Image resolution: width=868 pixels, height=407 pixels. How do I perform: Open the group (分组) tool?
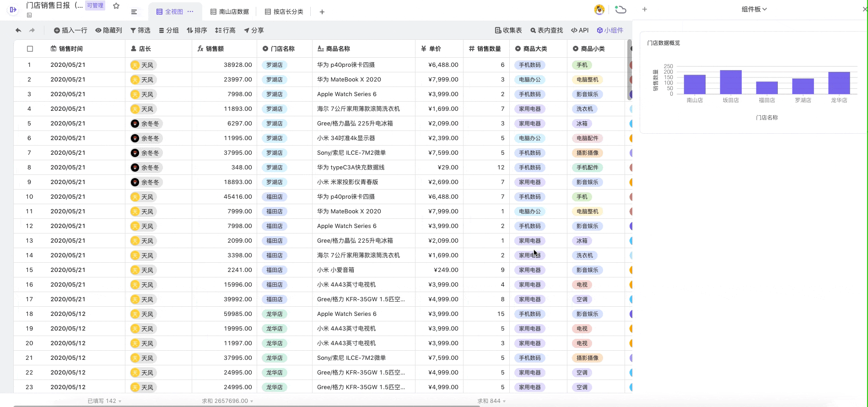(x=168, y=30)
